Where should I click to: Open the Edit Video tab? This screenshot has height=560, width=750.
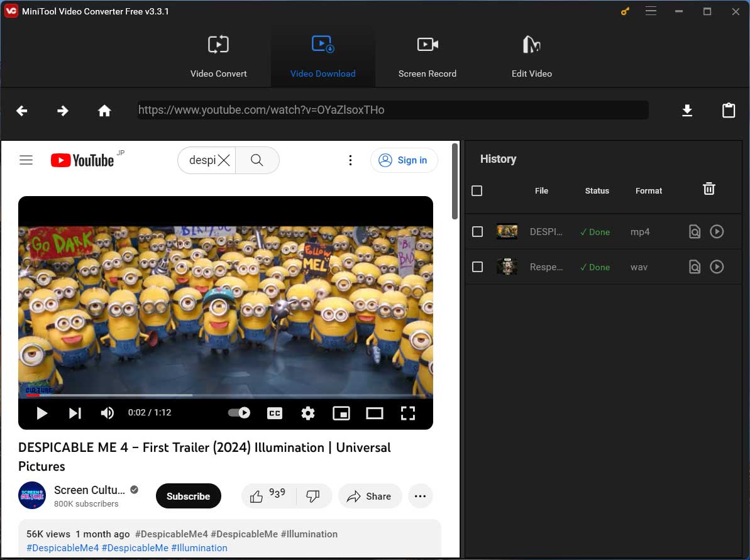click(x=531, y=57)
